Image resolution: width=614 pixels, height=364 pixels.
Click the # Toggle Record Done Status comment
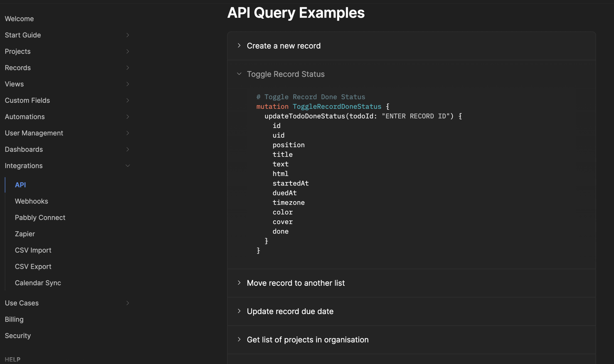311,97
